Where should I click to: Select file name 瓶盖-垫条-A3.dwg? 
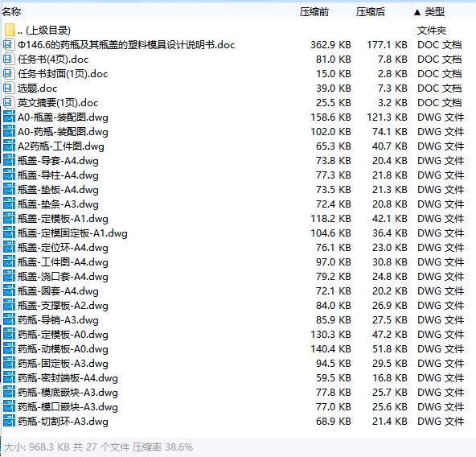[x=58, y=204]
